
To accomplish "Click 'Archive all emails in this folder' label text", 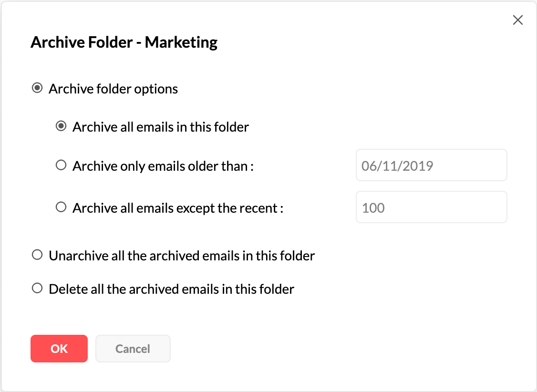I will tap(161, 127).
